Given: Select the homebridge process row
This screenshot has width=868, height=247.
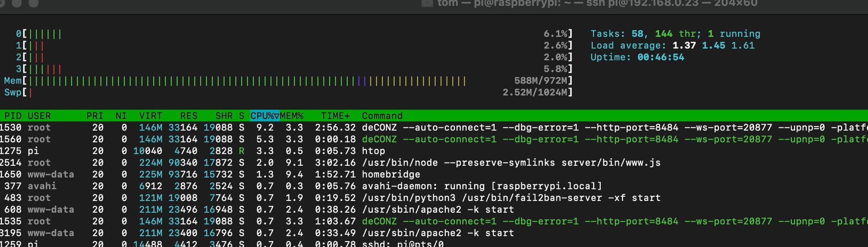Looking at the screenshot, I should (x=391, y=174).
